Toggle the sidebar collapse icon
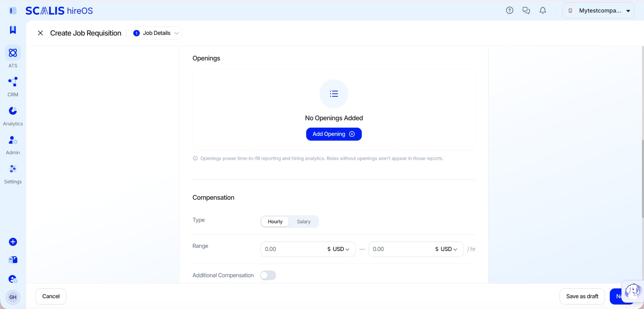The width and height of the screenshot is (644, 309). click(13, 11)
